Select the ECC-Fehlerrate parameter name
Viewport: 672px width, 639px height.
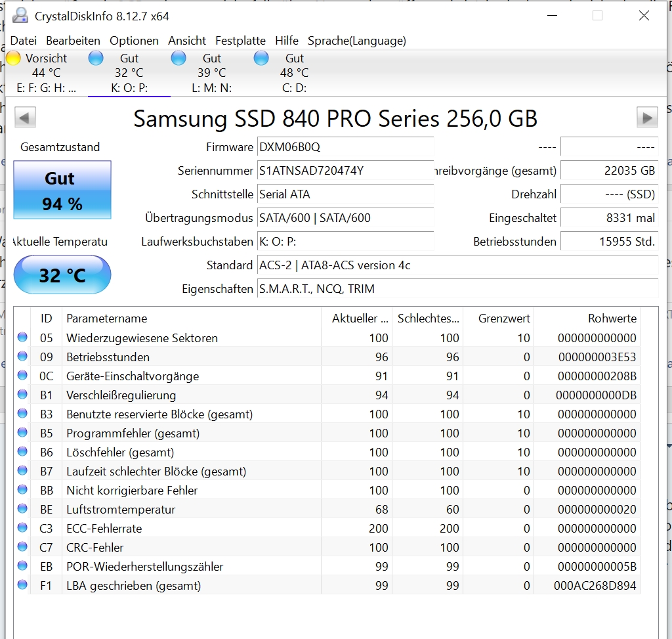pyautogui.click(x=104, y=529)
